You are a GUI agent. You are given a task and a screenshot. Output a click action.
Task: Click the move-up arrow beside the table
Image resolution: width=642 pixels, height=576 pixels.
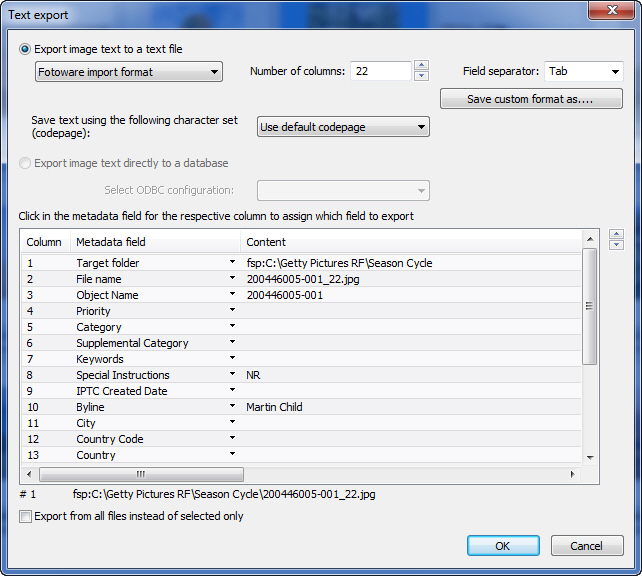pos(616,234)
